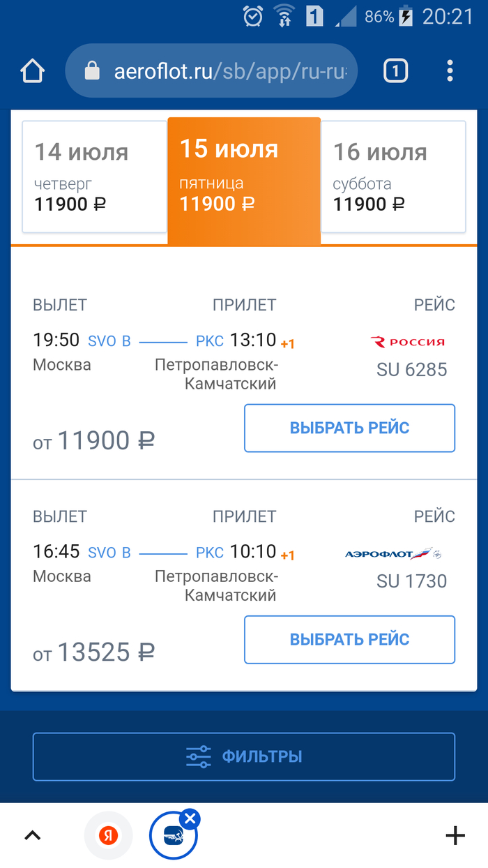
Task: Choose flight SU 1730 with Выбрать рейс
Action: tap(349, 639)
